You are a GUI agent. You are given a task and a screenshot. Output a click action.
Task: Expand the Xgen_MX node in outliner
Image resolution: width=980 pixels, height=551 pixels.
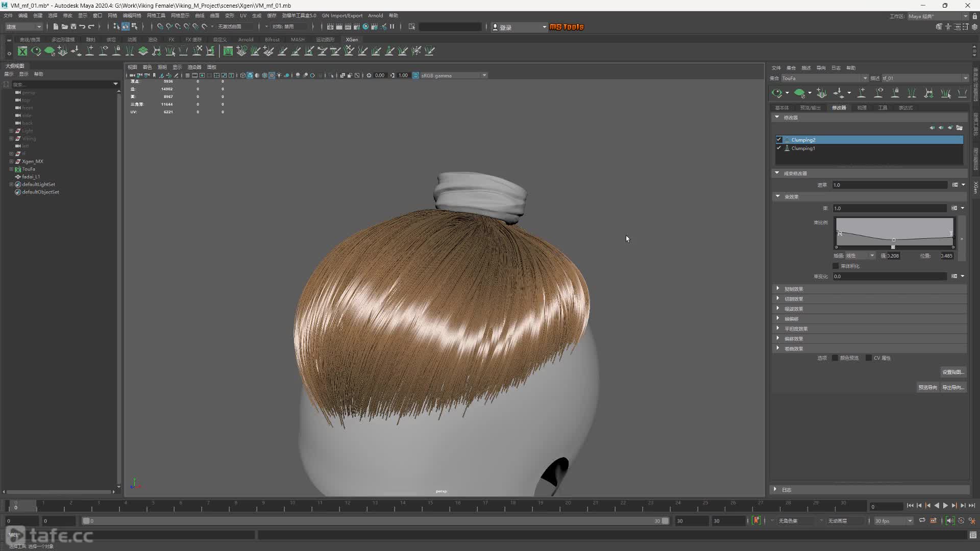point(11,161)
